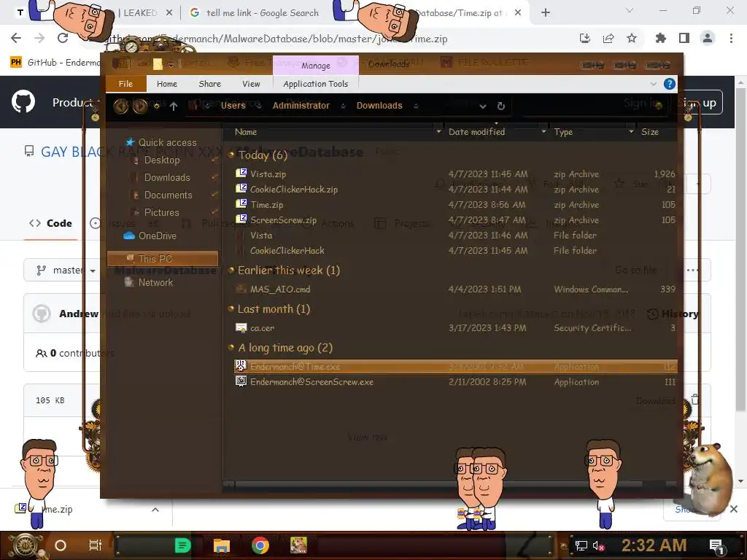
Task: Bookmark this page with star icon
Action: pos(632,38)
